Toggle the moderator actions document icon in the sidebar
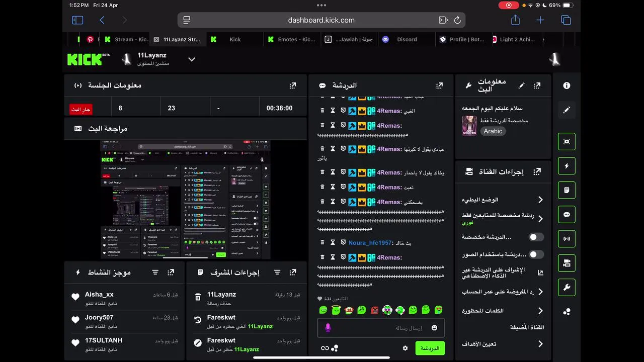 pos(567,190)
